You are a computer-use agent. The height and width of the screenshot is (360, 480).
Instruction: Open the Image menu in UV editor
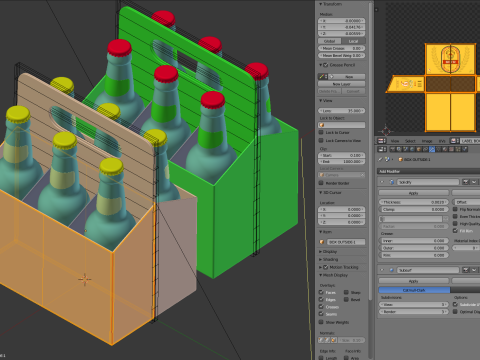[x=427, y=141]
